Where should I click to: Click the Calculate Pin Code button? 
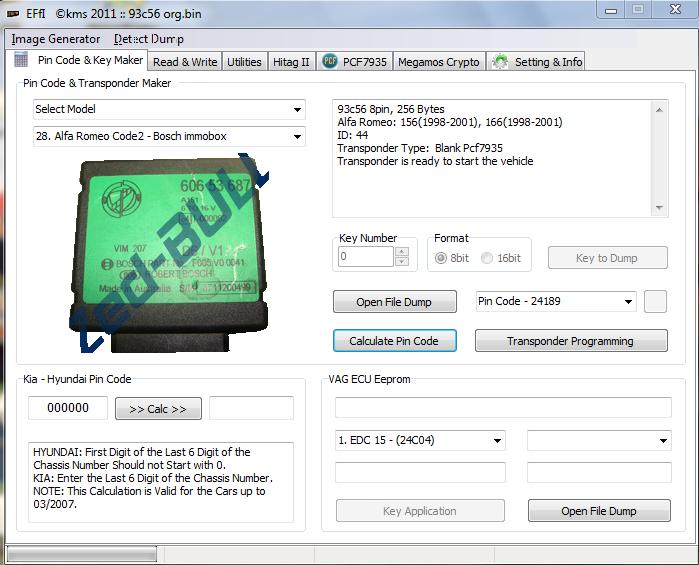click(x=395, y=341)
